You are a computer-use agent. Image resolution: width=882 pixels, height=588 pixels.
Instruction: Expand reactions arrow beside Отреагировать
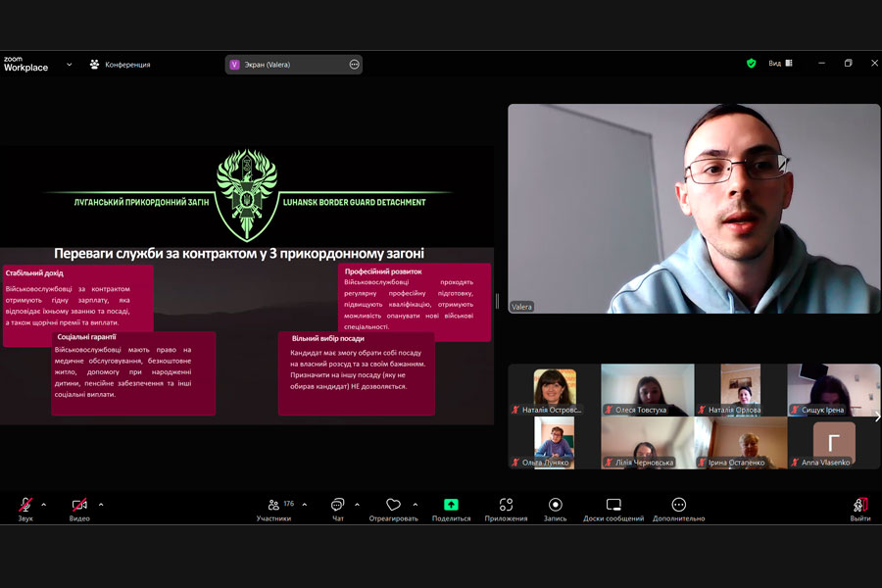click(x=416, y=505)
